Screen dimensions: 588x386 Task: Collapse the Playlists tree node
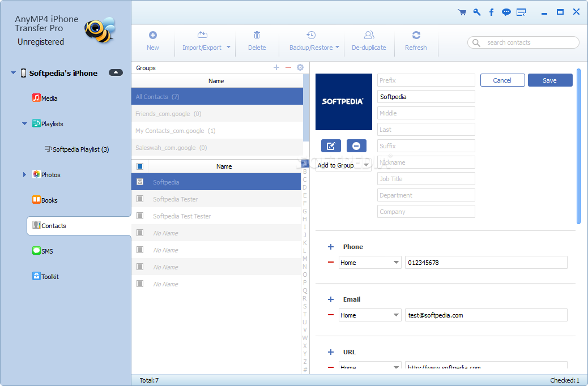(x=25, y=124)
